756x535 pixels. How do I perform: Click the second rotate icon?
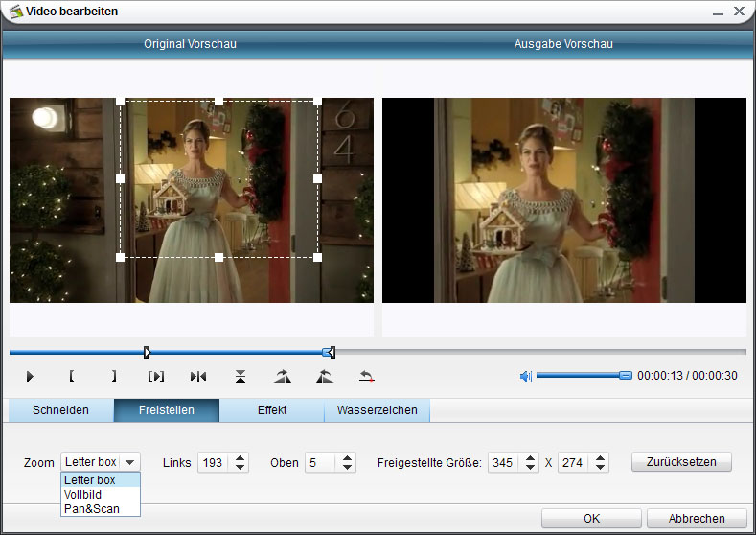click(x=324, y=376)
